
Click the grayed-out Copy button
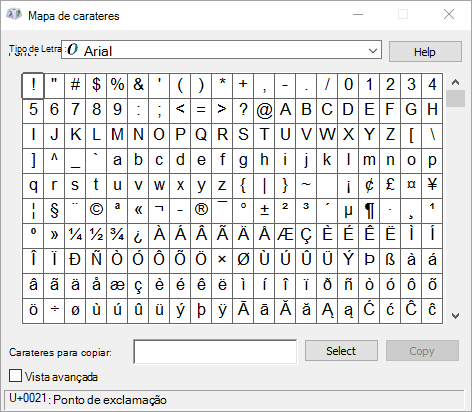point(422,351)
